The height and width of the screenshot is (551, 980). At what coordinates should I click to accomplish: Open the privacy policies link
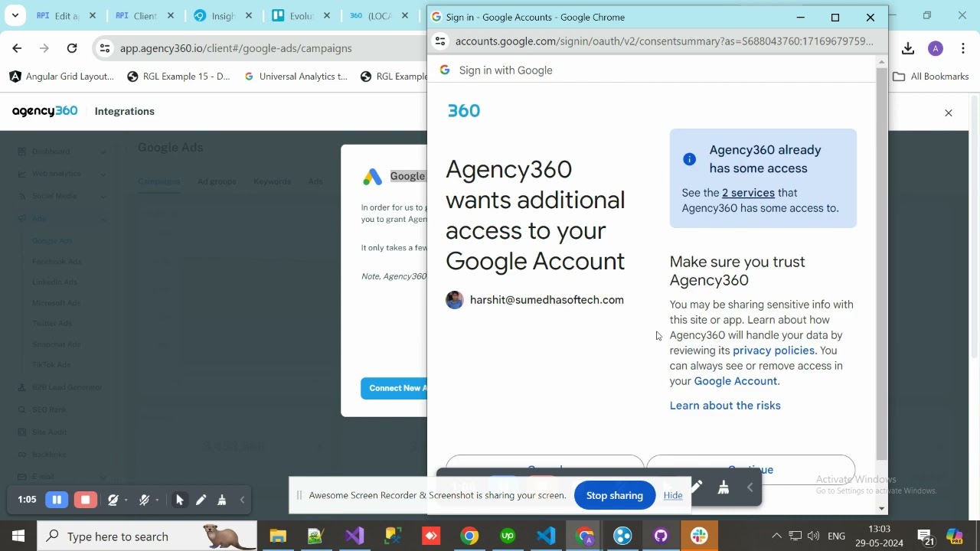tap(773, 350)
